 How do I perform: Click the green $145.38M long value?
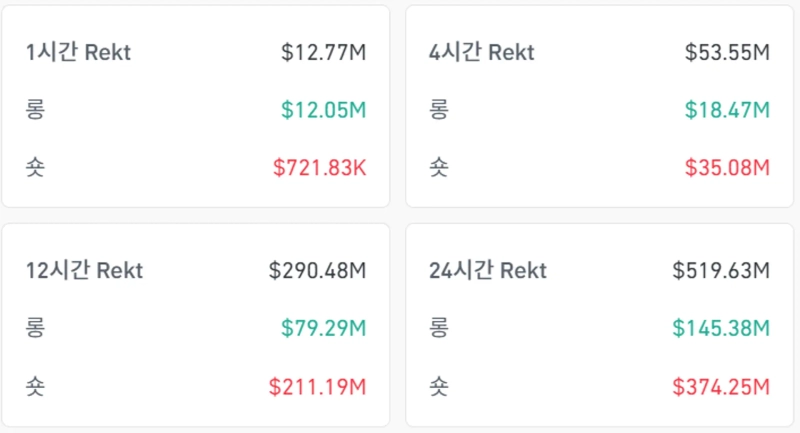(x=721, y=327)
